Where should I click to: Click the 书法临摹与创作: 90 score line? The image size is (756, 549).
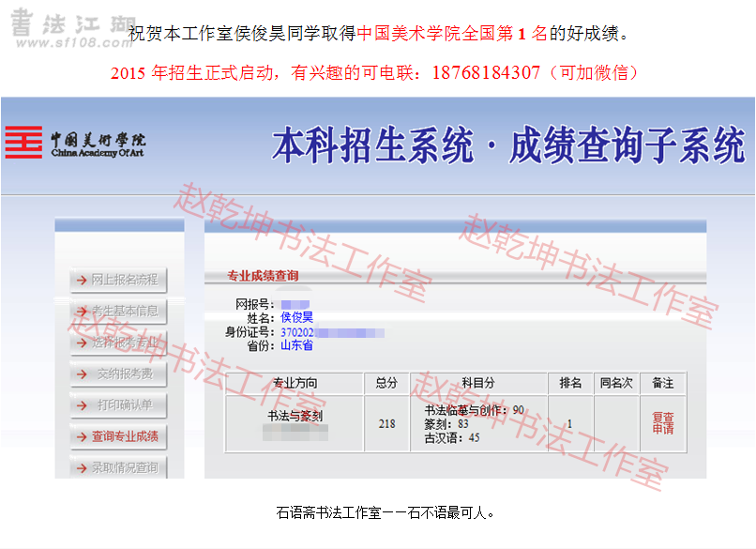(x=475, y=410)
